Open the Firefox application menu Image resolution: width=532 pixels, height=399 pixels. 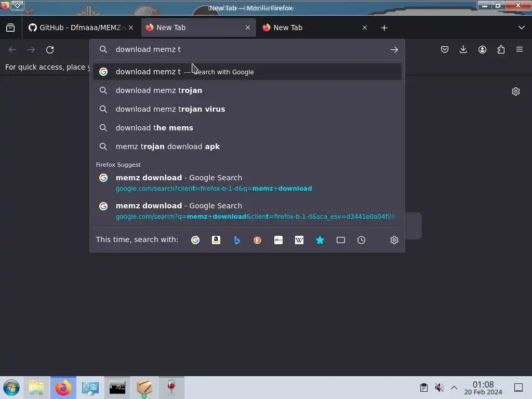(x=520, y=49)
